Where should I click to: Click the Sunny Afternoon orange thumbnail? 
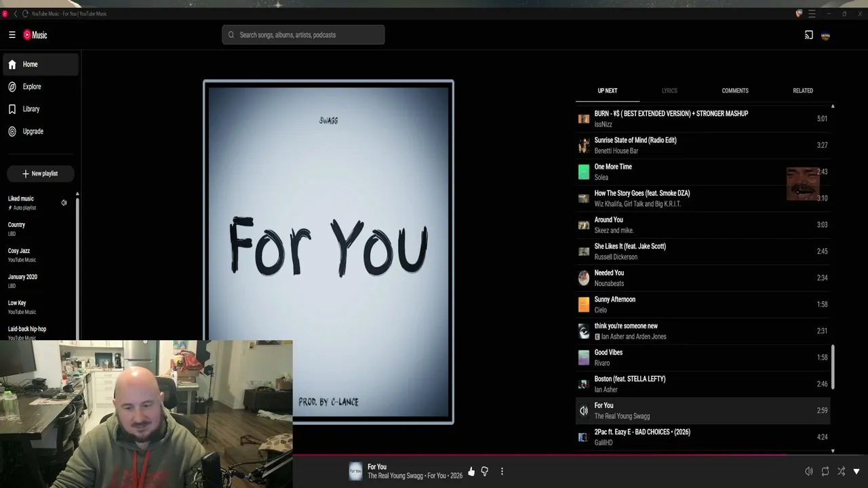[583, 304]
